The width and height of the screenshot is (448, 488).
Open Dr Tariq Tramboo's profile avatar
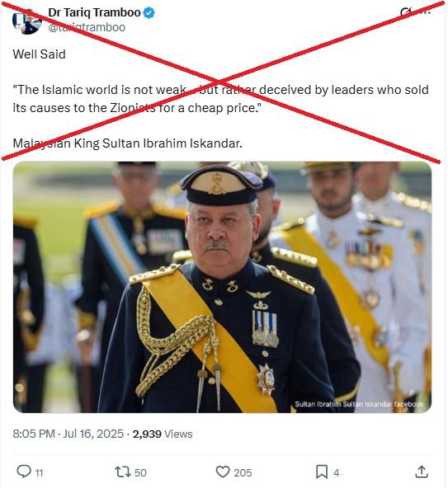click(x=26, y=21)
